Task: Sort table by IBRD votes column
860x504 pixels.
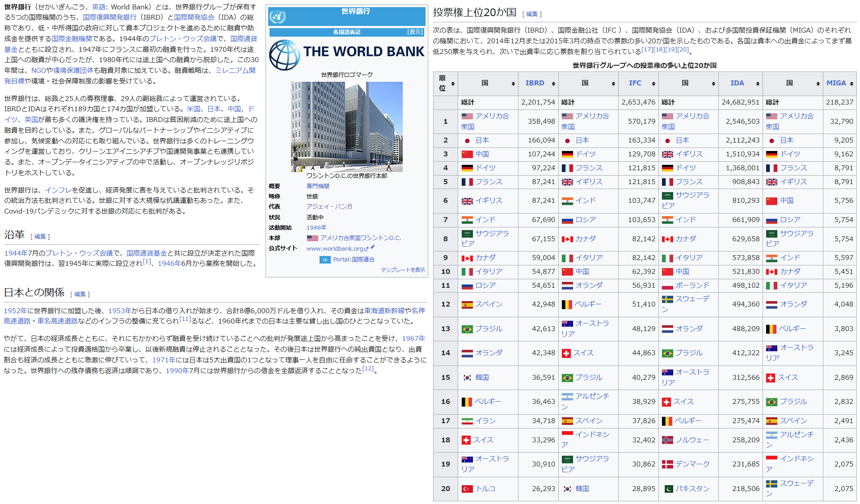Action: point(553,84)
